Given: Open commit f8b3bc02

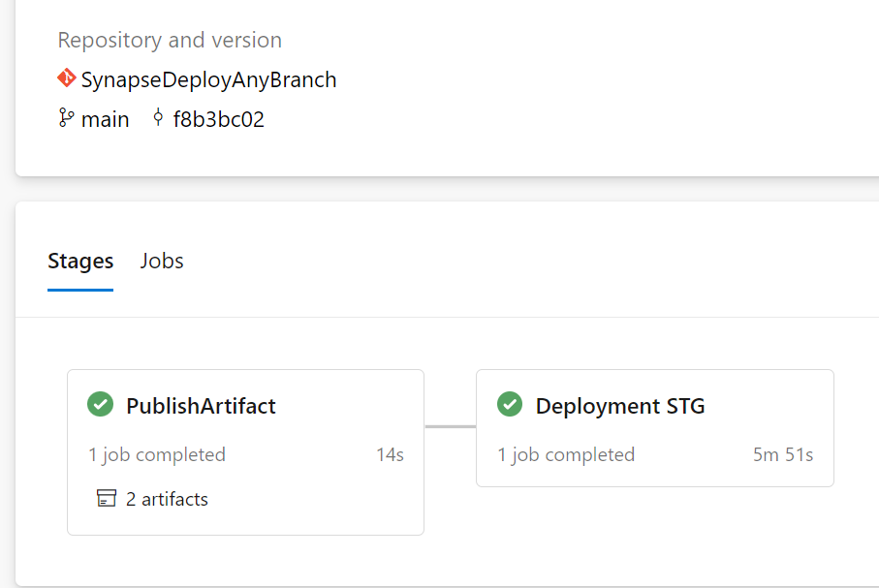Looking at the screenshot, I should pos(219,119).
